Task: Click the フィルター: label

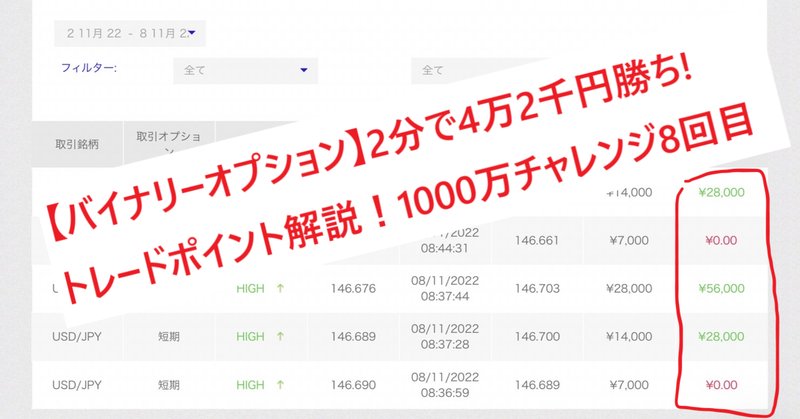Action: pos(89,68)
